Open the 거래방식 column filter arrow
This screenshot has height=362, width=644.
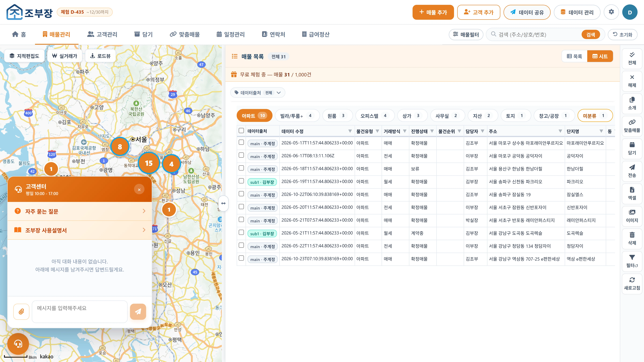pyautogui.click(x=405, y=131)
